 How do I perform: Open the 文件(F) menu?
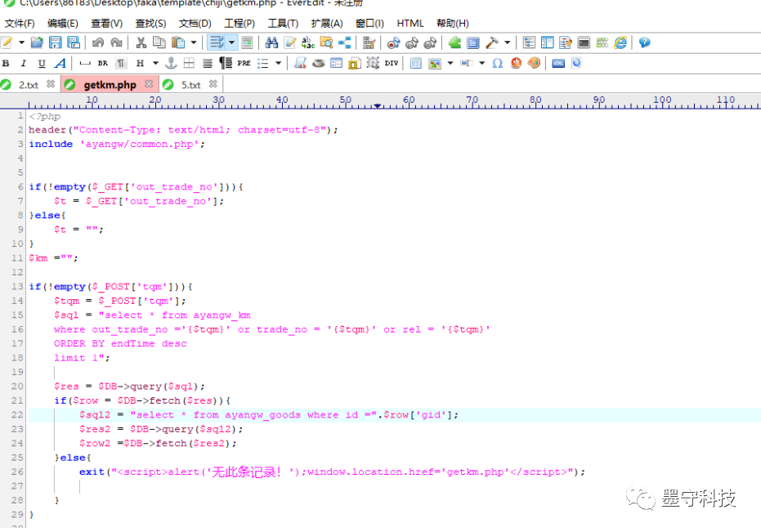[20, 24]
